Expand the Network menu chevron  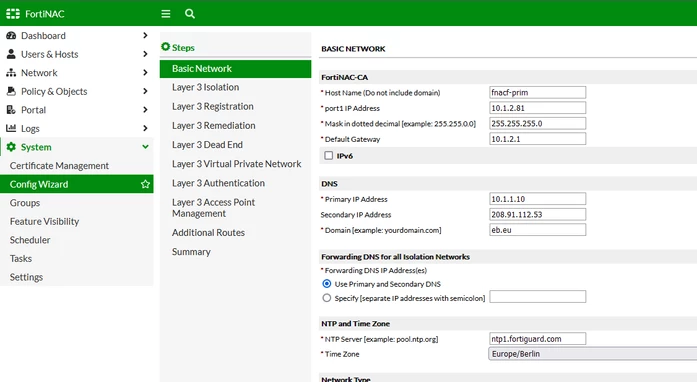click(145, 72)
